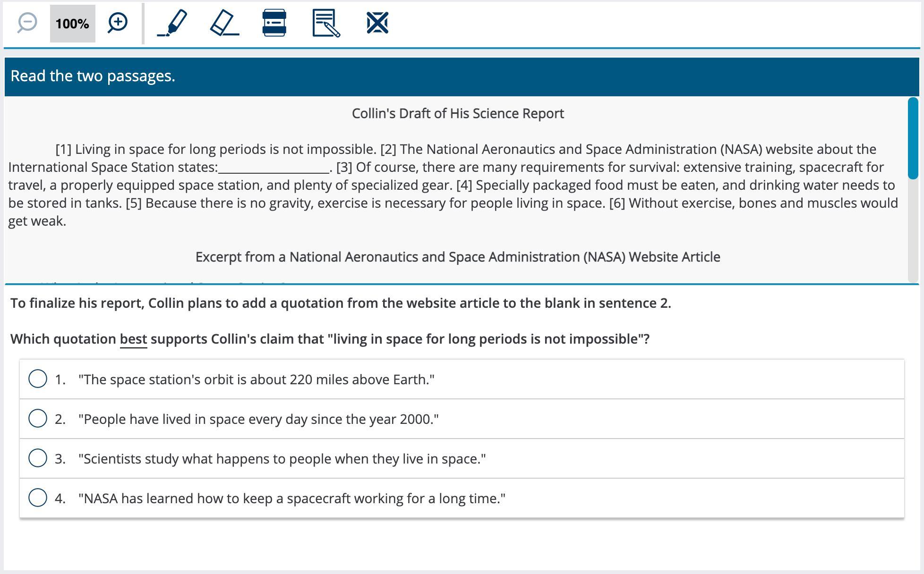
Task: Click the 100% zoom level indicator
Action: pos(72,24)
